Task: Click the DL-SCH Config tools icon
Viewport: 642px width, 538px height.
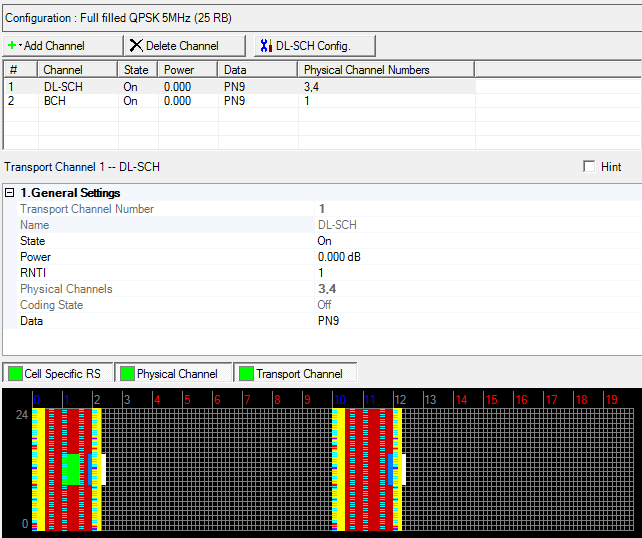Action: tap(265, 46)
